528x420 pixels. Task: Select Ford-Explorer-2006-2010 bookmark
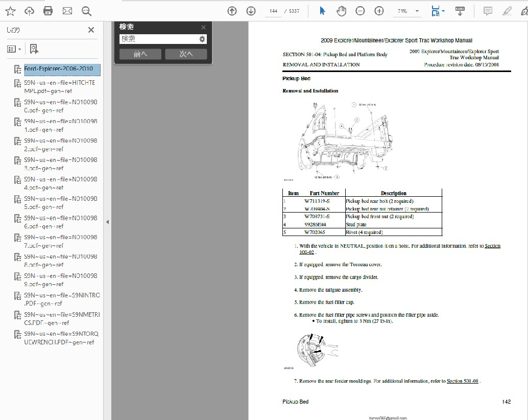62,69
